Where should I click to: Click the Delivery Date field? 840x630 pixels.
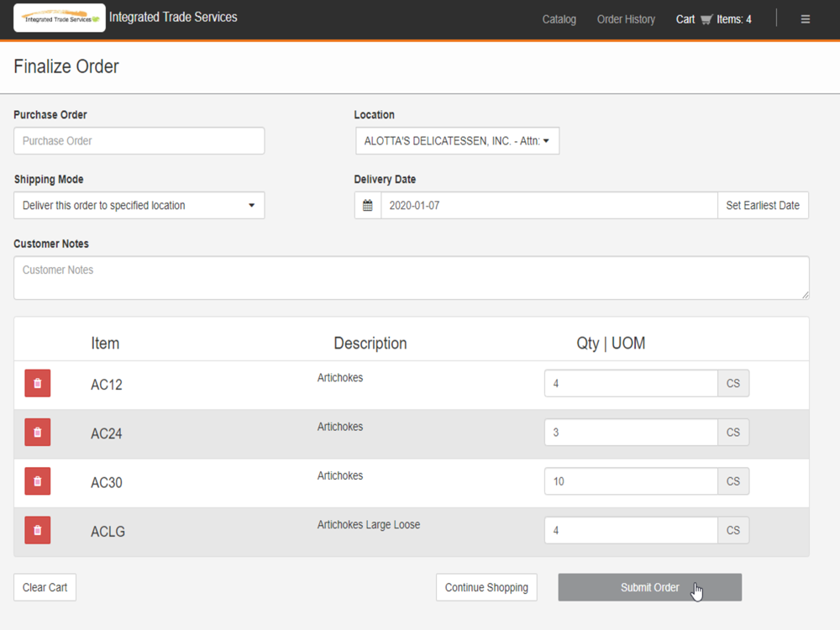(x=549, y=205)
